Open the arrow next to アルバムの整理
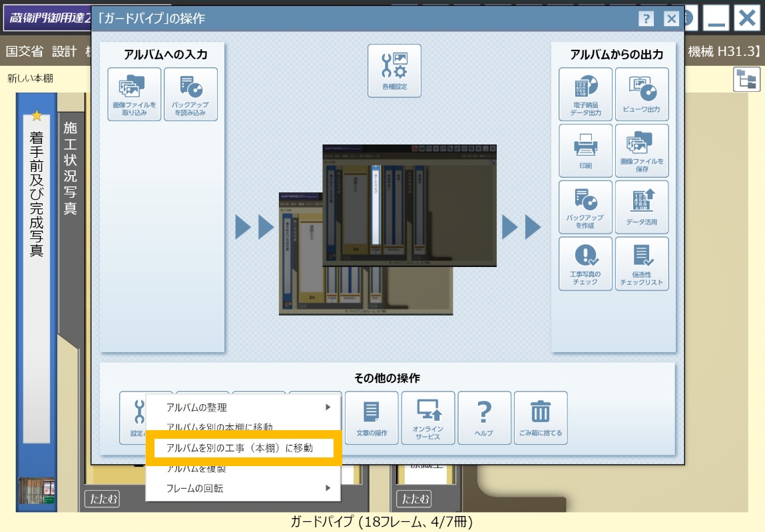 [328, 407]
